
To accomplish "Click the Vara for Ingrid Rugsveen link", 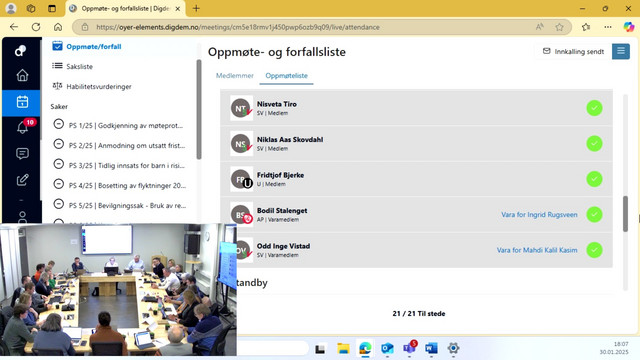I will point(539,215).
